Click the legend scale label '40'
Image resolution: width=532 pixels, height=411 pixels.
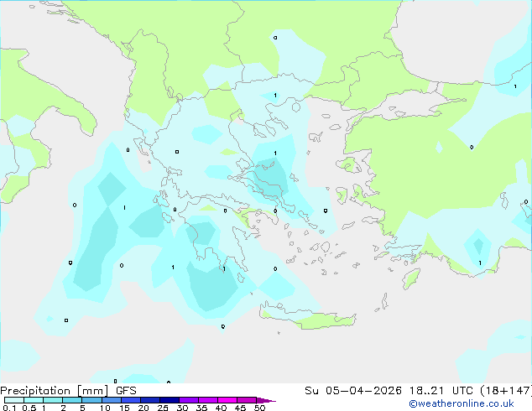click(x=221, y=408)
